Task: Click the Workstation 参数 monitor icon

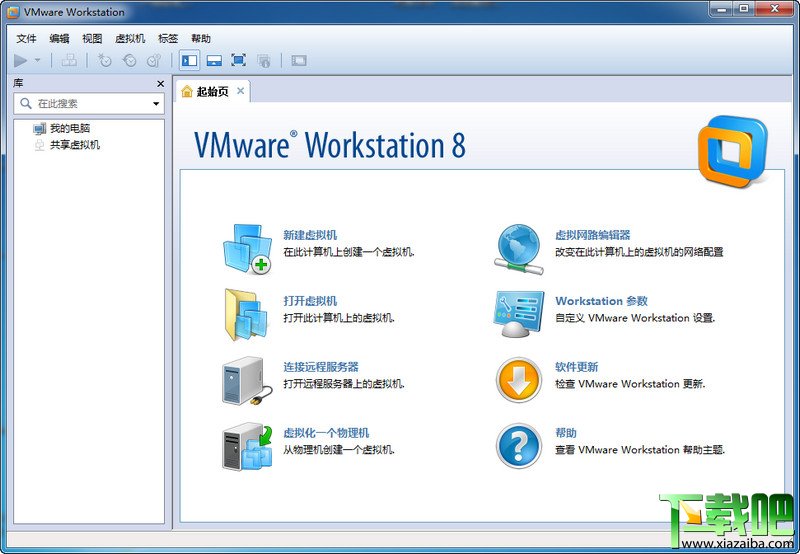Action: pos(519,314)
